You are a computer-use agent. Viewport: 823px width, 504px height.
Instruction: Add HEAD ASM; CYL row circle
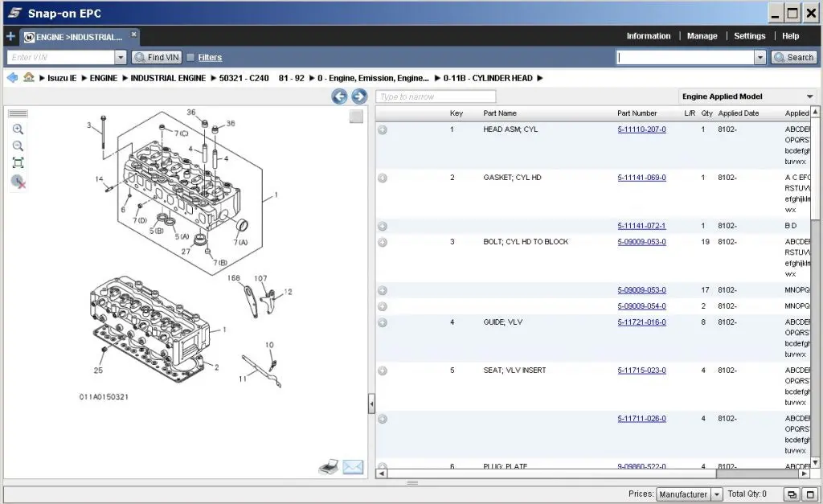pyautogui.click(x=383, y=129)
